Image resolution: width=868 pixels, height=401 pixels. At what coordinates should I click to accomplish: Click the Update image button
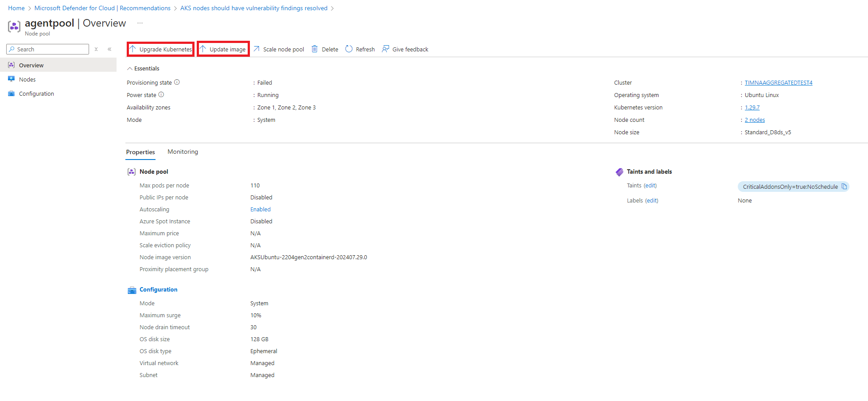click(x=223, y=49)
